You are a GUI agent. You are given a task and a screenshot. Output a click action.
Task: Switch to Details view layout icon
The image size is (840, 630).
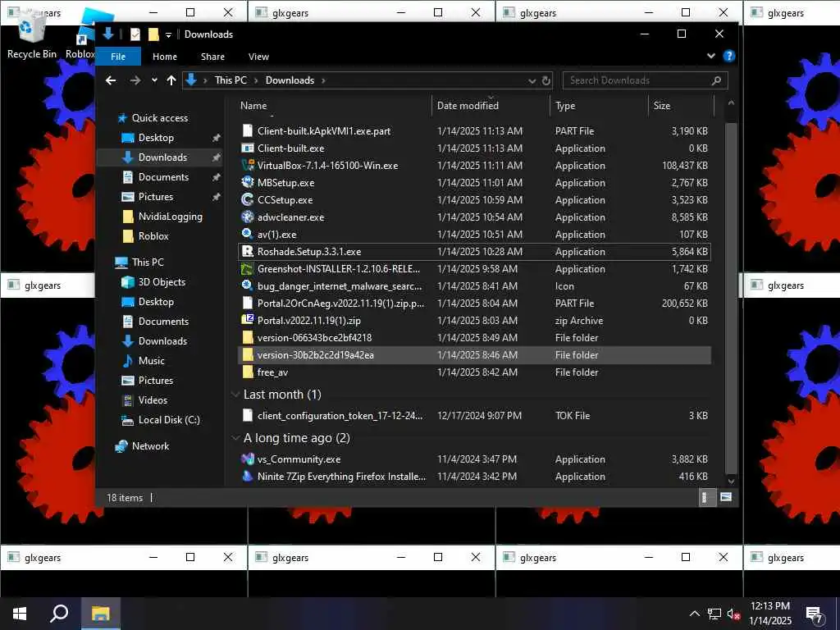pyautogui.click(x=706, y=498)
